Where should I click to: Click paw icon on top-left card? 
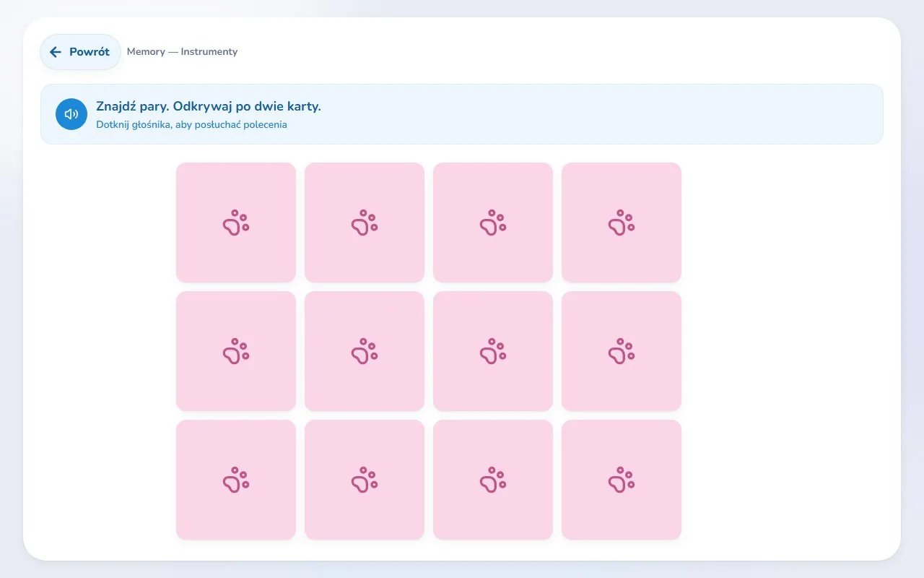point(236,223)
